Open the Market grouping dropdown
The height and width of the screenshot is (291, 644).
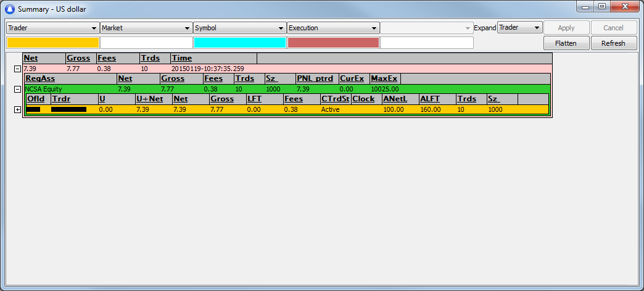(146, 28)
